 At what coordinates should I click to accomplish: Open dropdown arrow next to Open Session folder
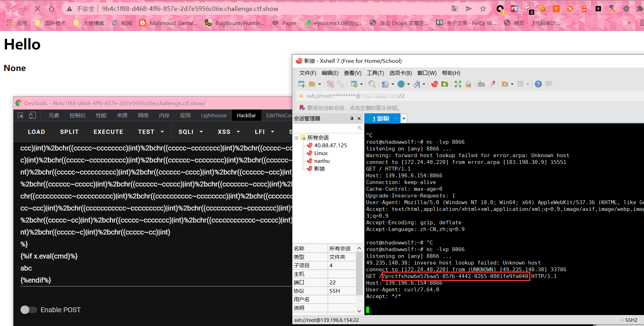pyautogui.click(x=320, y=84)
